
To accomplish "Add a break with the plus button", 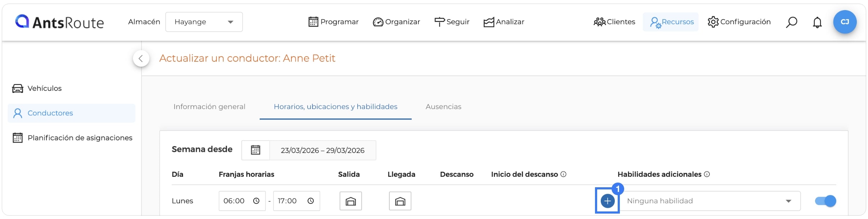I will pyautogui.click(x=608, y=201).
